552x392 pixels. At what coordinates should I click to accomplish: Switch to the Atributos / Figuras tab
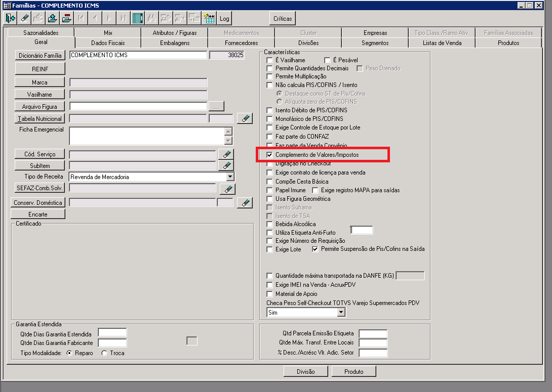click(175, 33)
